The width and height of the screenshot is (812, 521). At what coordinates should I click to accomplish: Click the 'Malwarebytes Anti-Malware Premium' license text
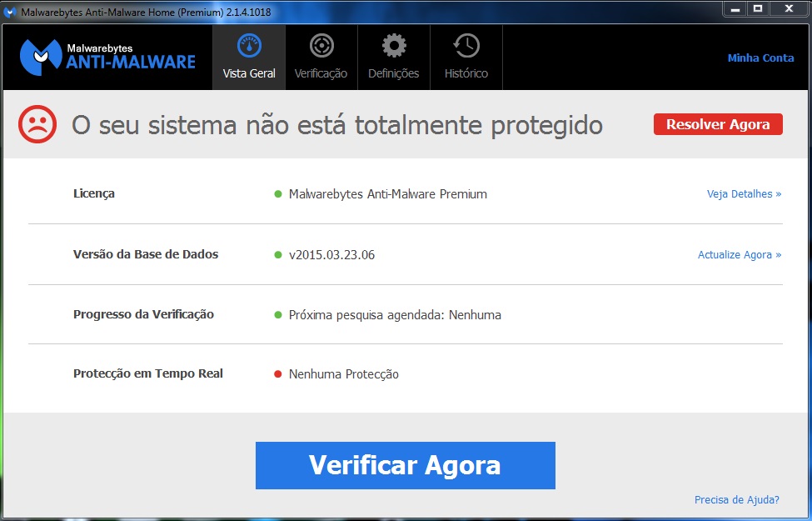tap(388, 194)
